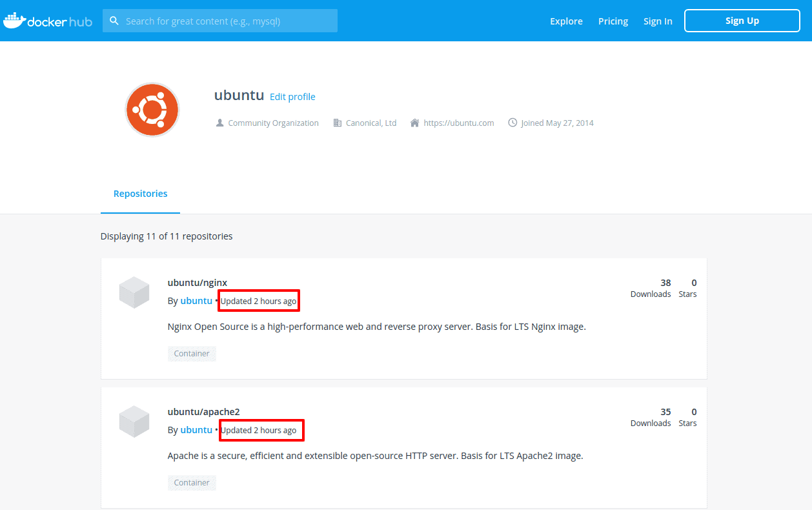The width and height of the screenshot is (812, 510).
Task: Open the ubuntu/nginx repository
Action: click(x=198, y=283)
